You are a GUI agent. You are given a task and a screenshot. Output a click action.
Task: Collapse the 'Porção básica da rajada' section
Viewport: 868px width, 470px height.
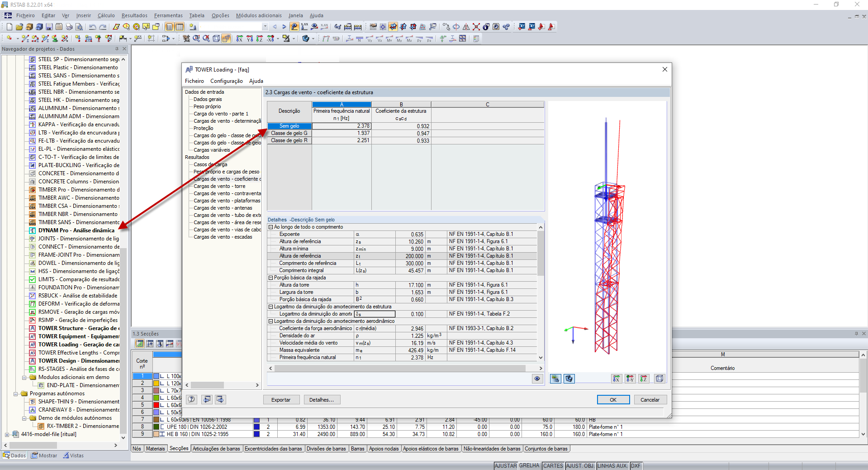[271, 278]
